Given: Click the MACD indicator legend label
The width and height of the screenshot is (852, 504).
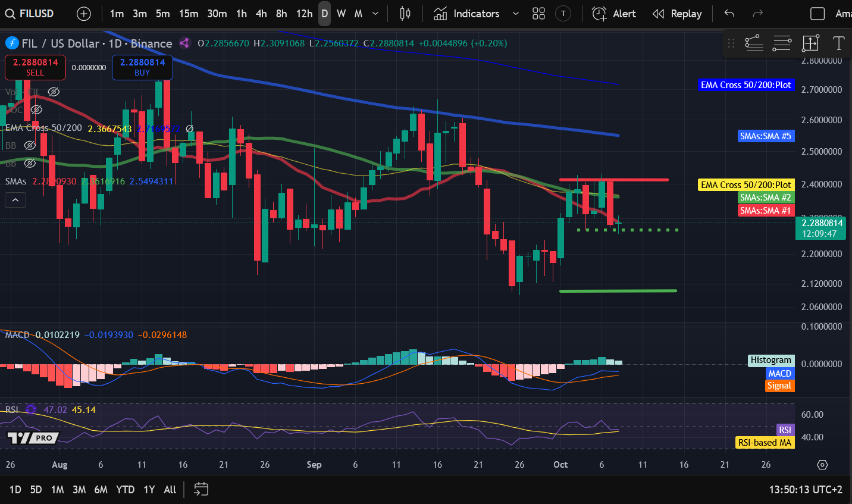Looking at the screenshot, I should [x=17, y=335].
